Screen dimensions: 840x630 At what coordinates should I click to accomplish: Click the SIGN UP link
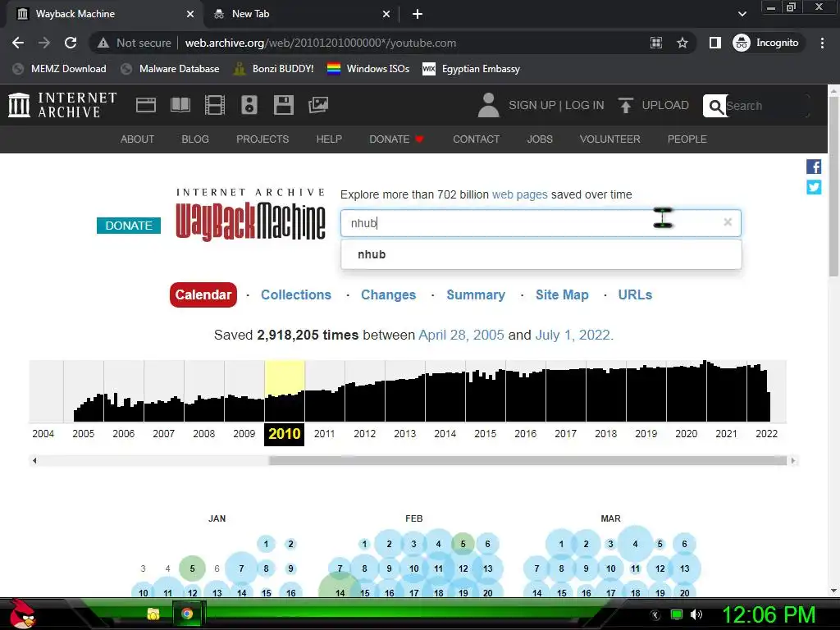tap(532, 105)
